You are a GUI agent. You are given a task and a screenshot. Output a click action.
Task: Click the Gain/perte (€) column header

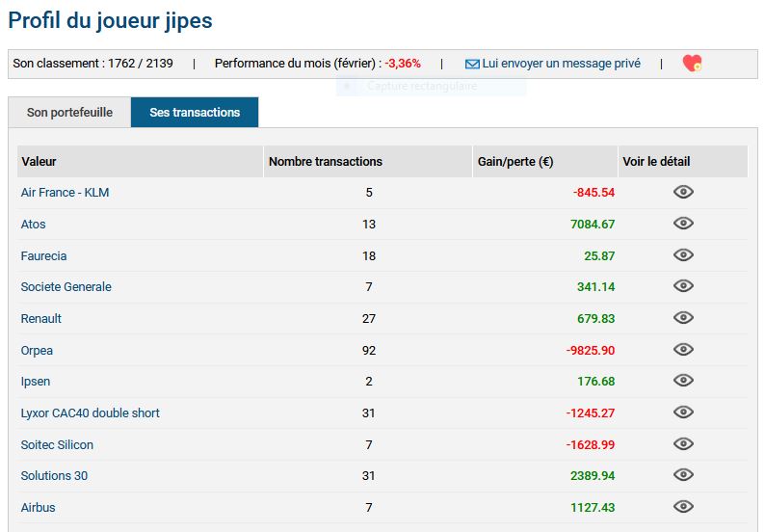tap(545, 162)
